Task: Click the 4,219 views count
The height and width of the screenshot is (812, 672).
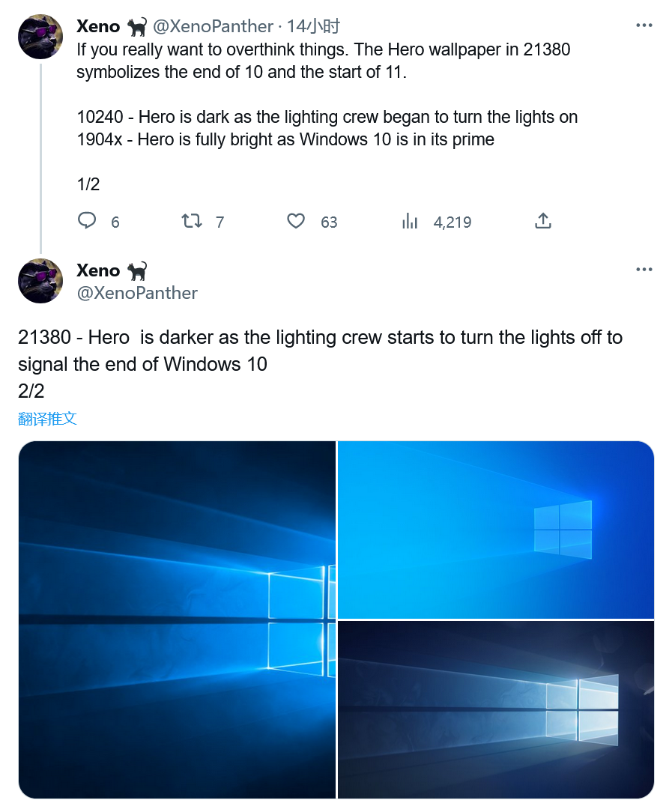Action: (452, 222)
